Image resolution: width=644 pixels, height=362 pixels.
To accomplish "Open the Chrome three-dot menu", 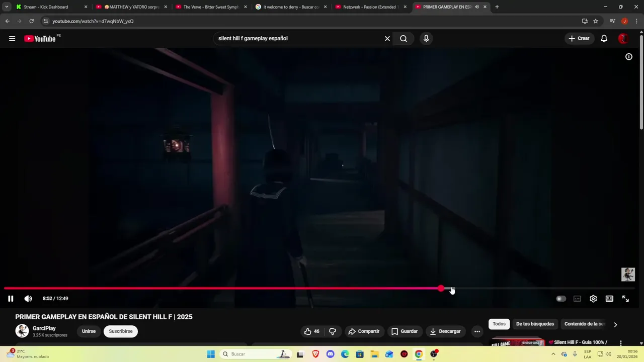I will [x=636, y=21].
